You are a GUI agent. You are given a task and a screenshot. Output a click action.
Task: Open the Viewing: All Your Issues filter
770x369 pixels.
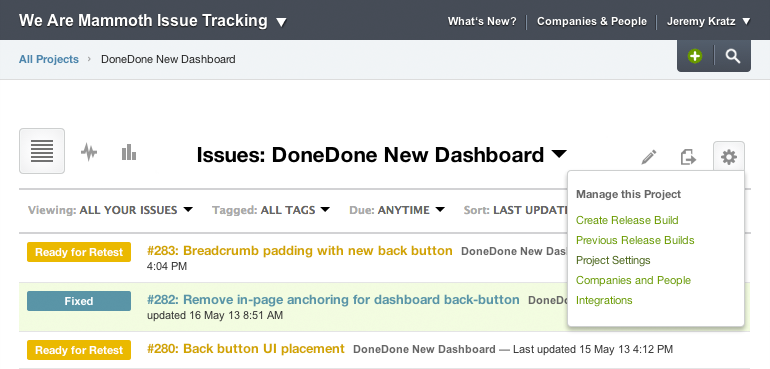pos(110,210)
